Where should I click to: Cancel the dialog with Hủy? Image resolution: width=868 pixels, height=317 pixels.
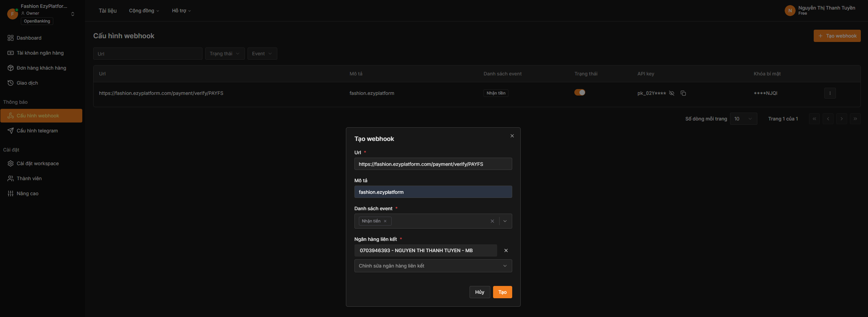(x=479, y=292)
